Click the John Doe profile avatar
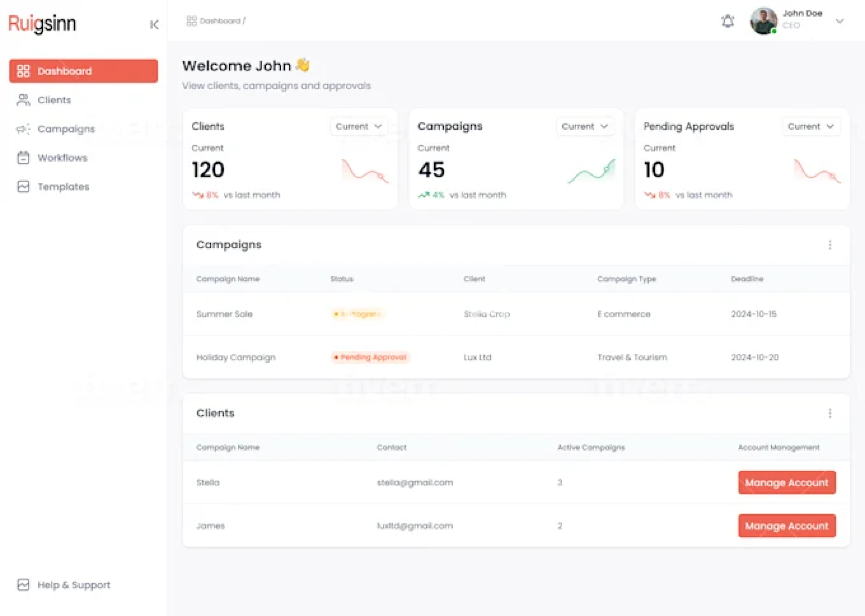This screenshot has width=865, height=616. pyautogui.click(x=764, y=21)
